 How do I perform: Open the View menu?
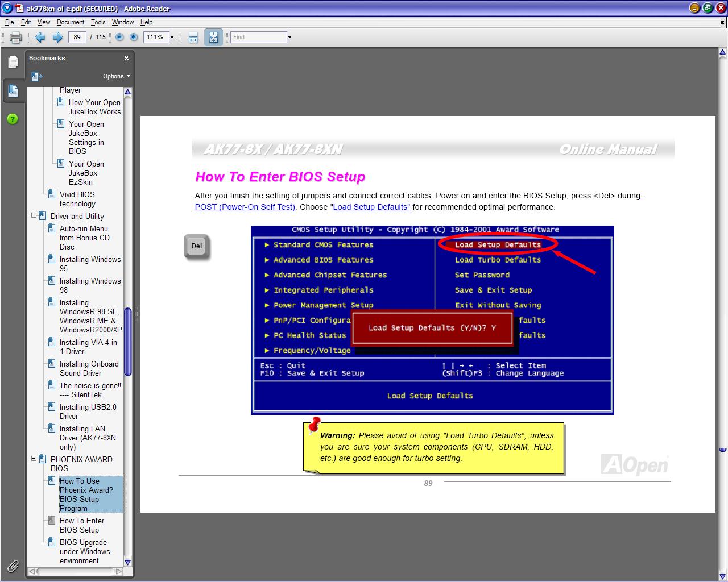[x=44, y=22]
